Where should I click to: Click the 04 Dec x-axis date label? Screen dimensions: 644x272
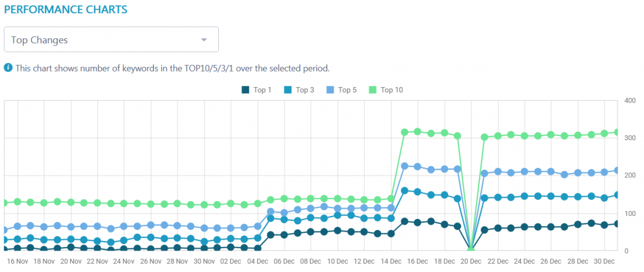(258, 261)
